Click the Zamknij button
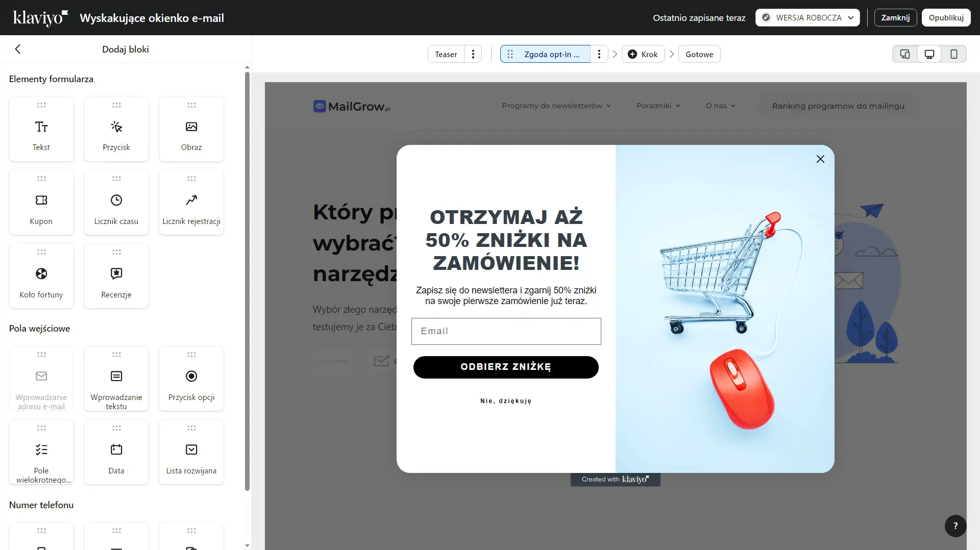 (895, 17)
